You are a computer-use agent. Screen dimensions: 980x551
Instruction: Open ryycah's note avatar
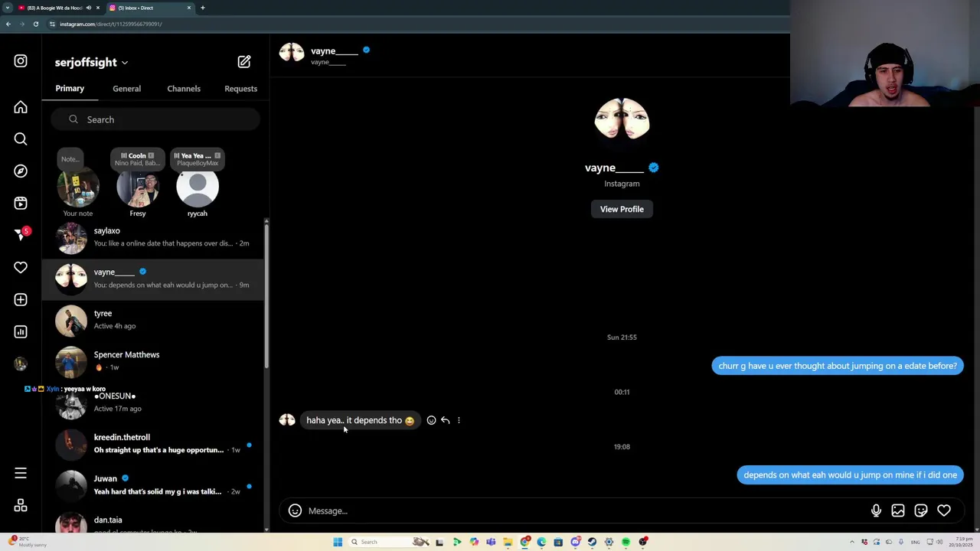click(198, 188)
